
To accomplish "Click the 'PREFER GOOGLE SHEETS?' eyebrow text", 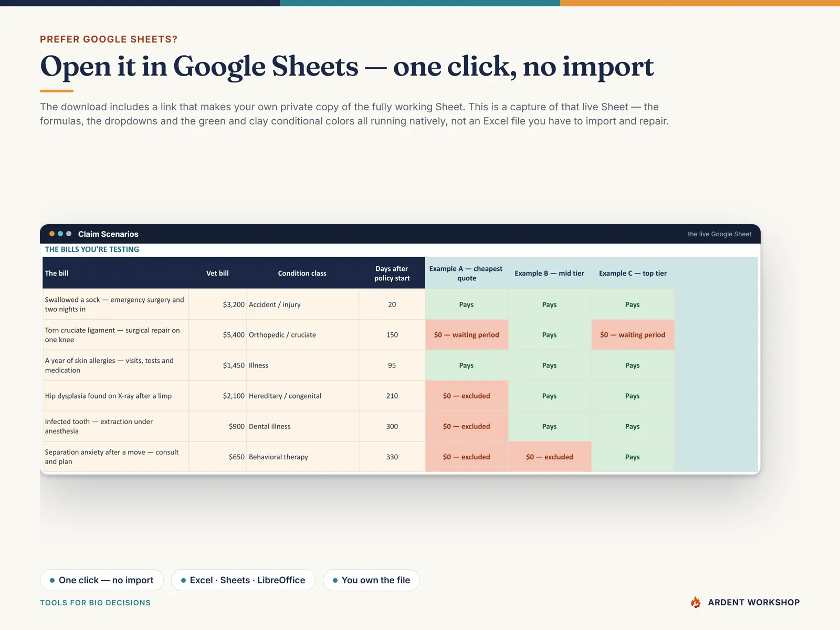I will (x=109, y=39).
